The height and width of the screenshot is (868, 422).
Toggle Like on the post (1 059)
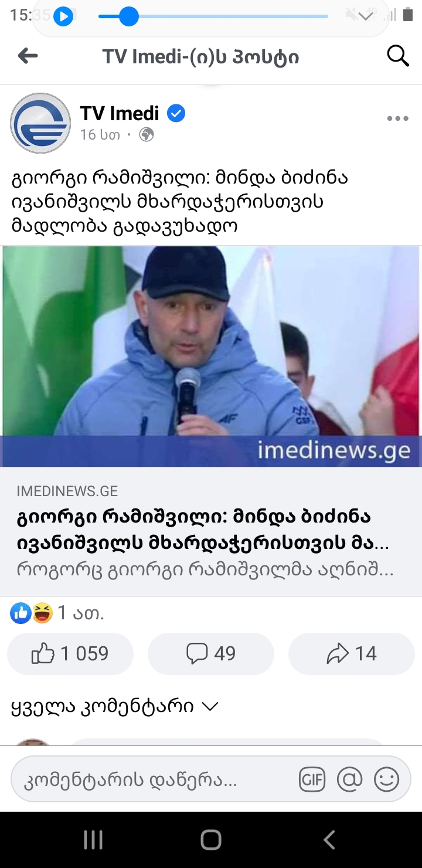(x=70, y=653)
